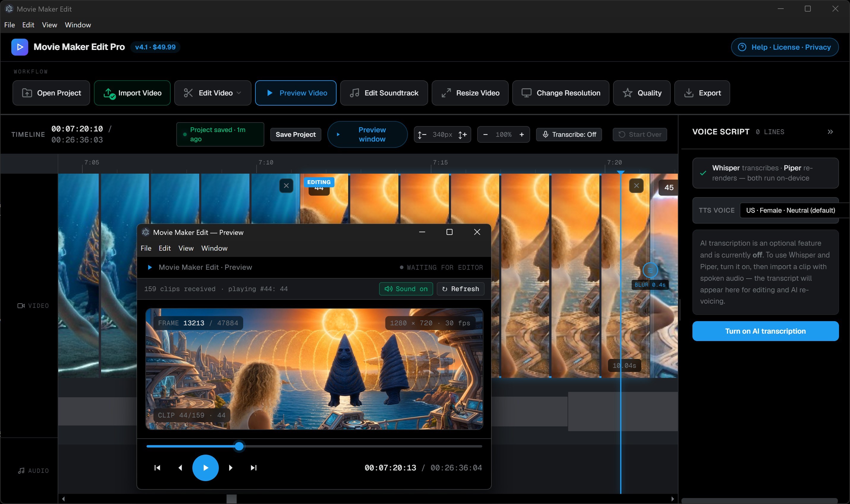Minimize the Preview window
The image size is (850, 504).
[x=422, y=232]
